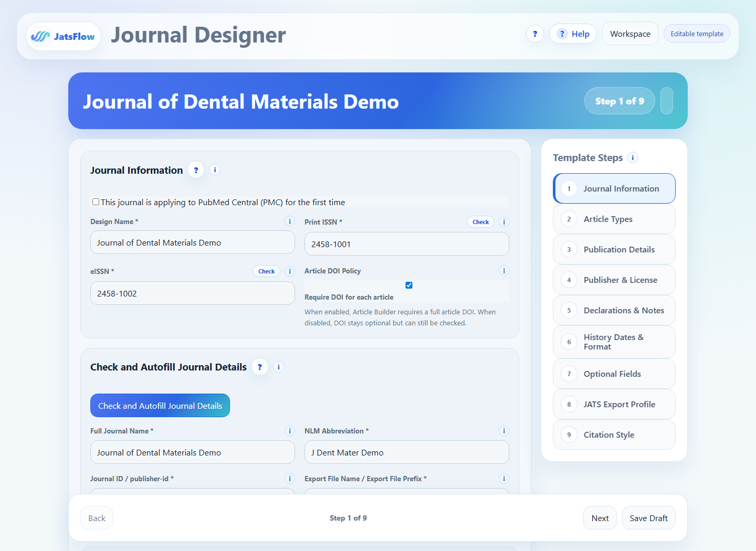Select step 4 Publisher & License
The width and height of the screenshot is (756, 551).
pyautogui.click(x=614, y=280)
